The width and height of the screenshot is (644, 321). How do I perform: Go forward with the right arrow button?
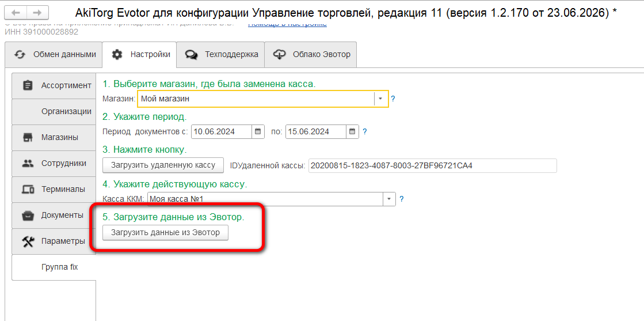(37, 13)
